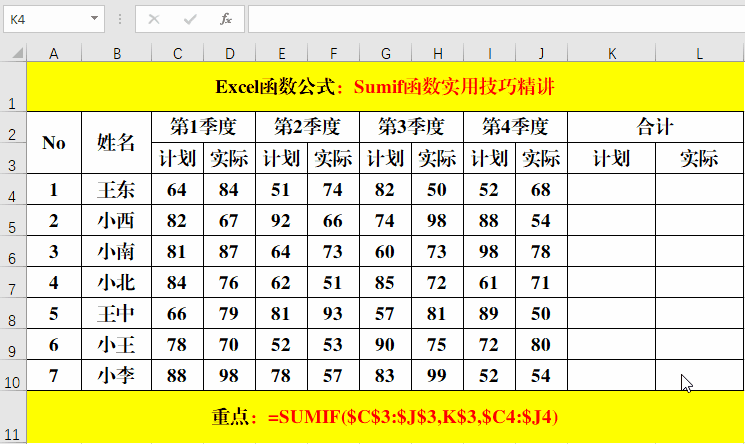Click the '重点' SUMIF formula note cell
This screenshot has width=745, height=444.
click(385, 417)
